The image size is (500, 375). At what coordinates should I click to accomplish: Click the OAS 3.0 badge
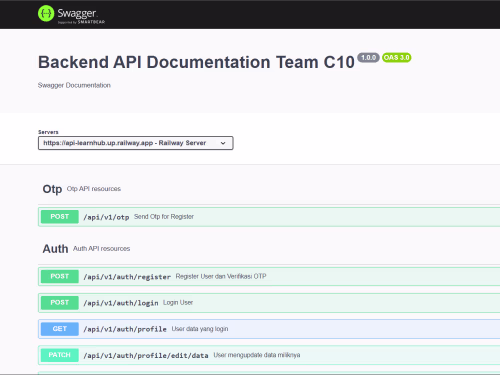tap(397, 58)
